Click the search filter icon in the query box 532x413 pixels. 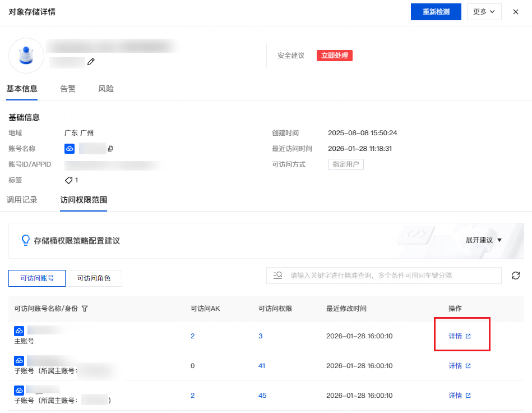[x=277, y=276]
